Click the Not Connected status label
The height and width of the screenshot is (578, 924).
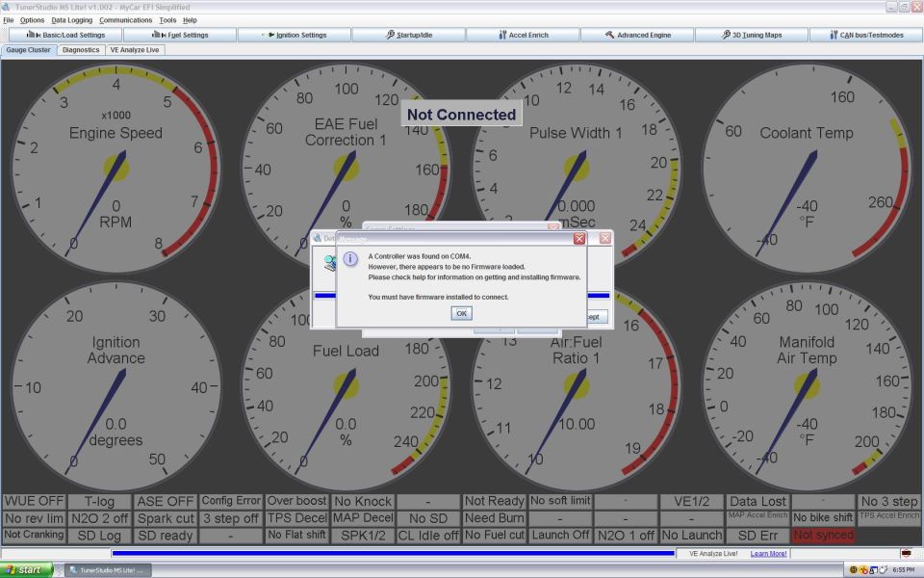pyautogui.click(x=461, y=115)
